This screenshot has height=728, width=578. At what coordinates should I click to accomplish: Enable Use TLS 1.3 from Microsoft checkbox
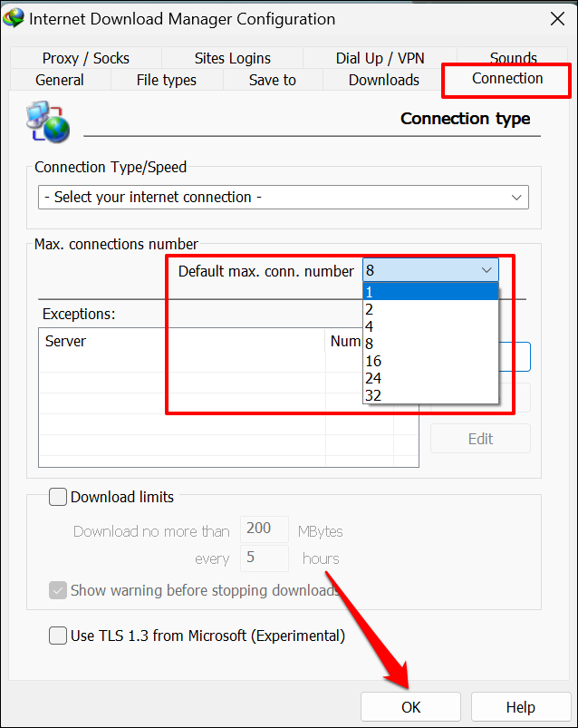pyautogui.click(x=58, y=636)
